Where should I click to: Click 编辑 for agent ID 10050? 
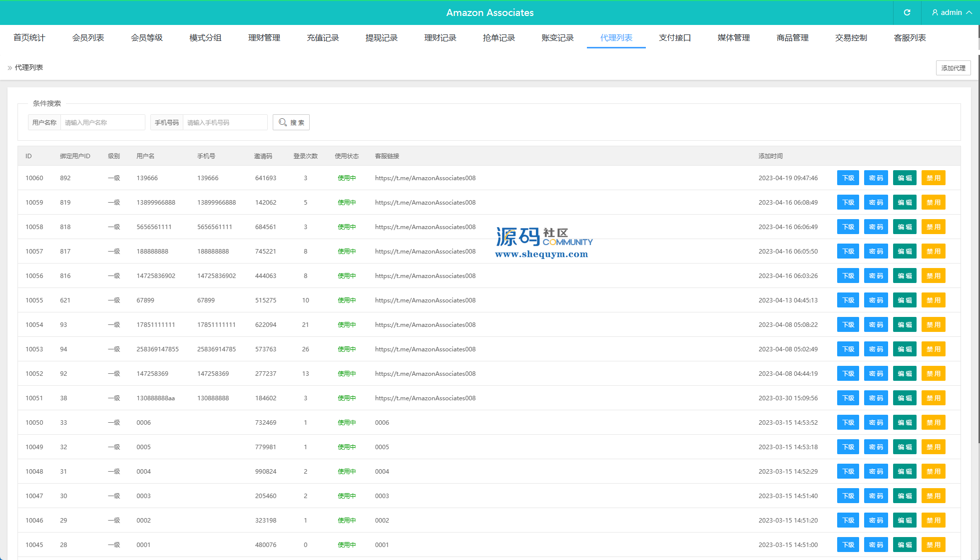[905, 423]
